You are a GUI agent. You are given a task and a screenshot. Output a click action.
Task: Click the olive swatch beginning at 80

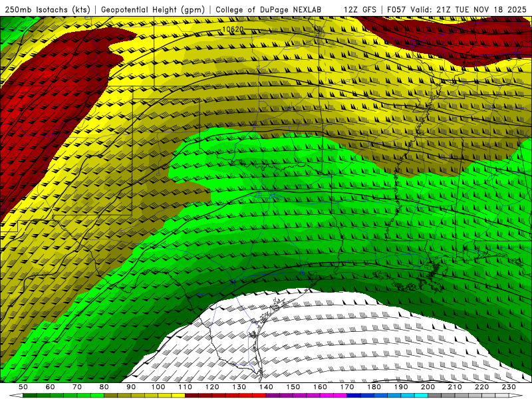point(110,396)
